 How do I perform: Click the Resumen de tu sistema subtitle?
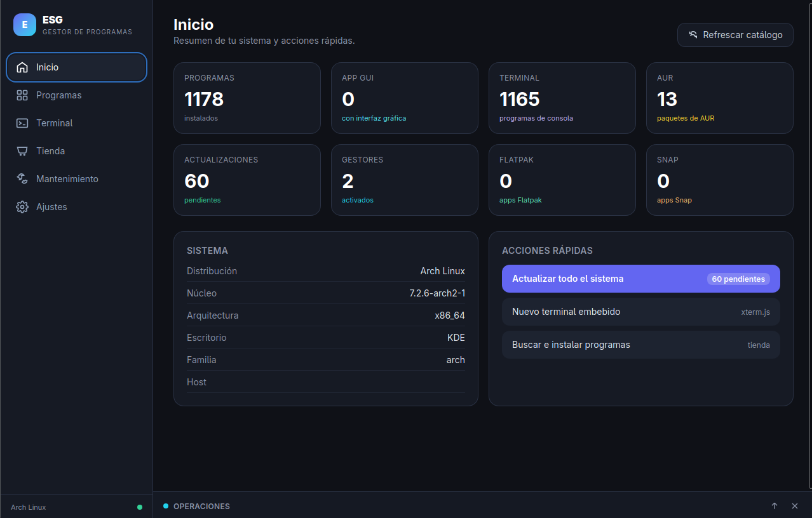pos(264,41)
